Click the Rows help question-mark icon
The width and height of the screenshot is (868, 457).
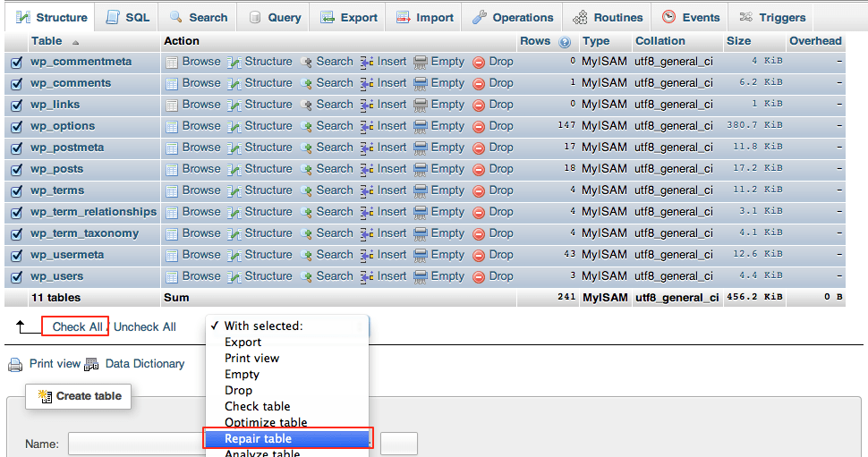(565, 42)
